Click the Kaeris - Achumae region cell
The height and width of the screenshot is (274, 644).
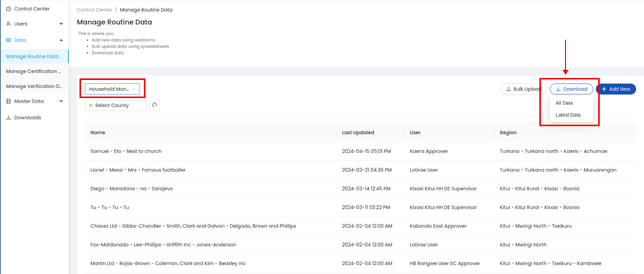click(x=553, y=151)
